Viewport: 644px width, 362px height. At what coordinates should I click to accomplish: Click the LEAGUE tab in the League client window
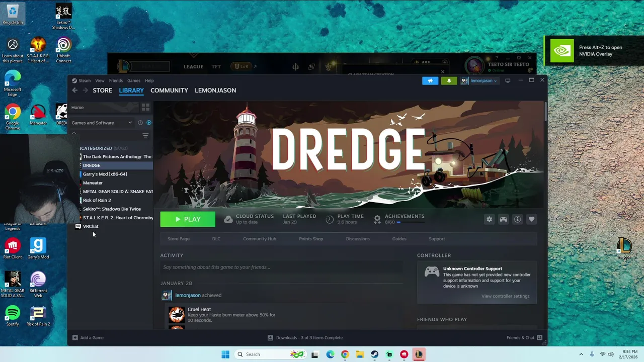[193, 66]
